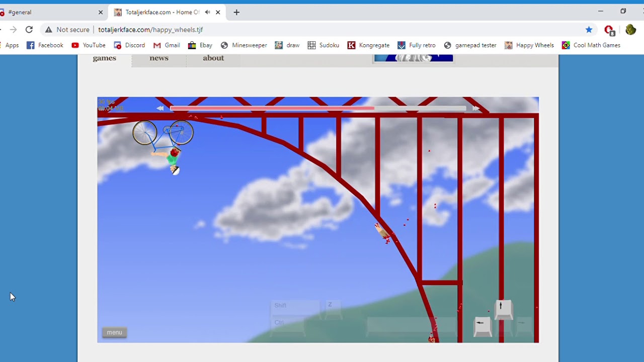Screen dimensions: 644x362
Task: Click the banner image at the top of the page
Action: click(x=414, y=58)
